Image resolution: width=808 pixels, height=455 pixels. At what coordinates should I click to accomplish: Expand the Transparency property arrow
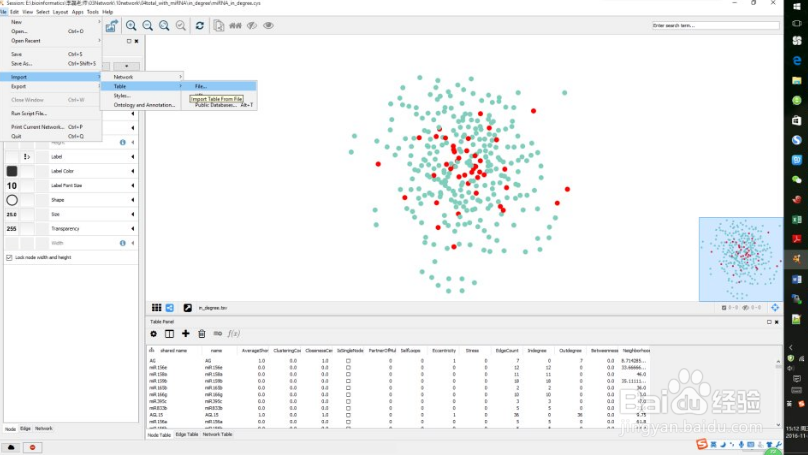133,229
